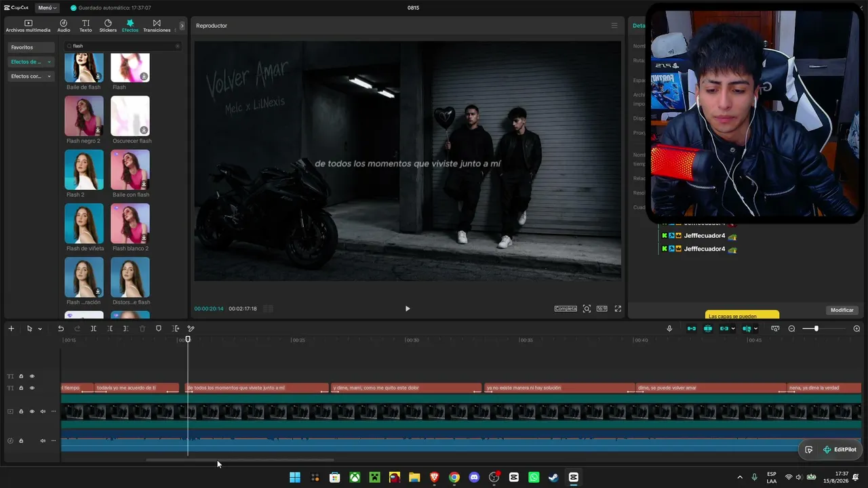Select the 'ya no existe manera' caption clip
Image resolution: width=868 pixels, height=488 pixels.
click(x=559, y=388)
